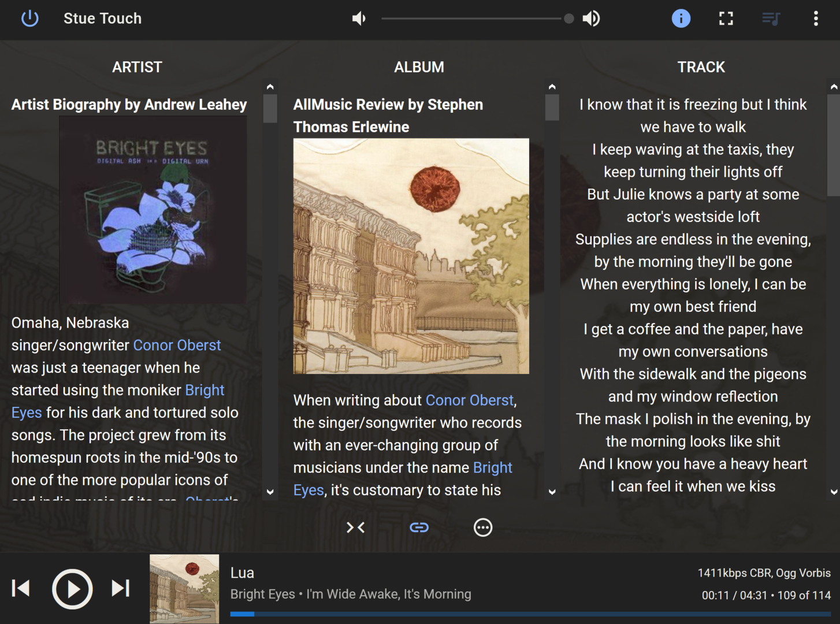Start playback with the play button
This screenshot has height=624, width=840.
click(72, 589)
